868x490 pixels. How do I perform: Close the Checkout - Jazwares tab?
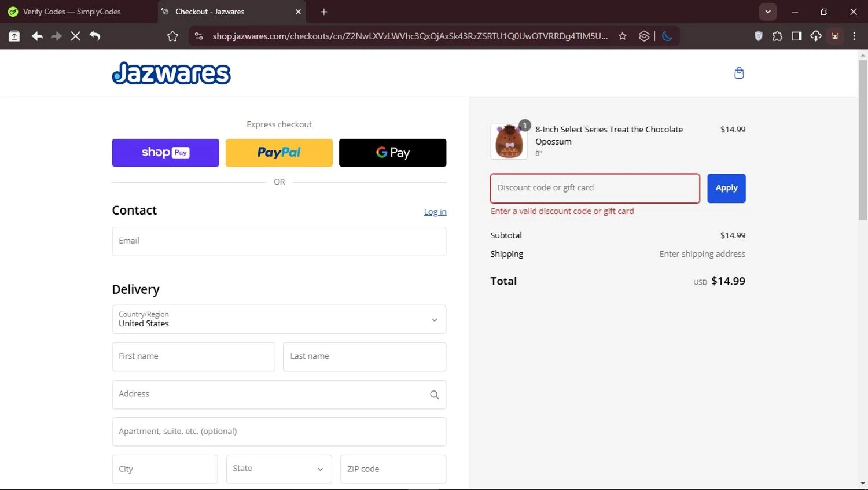pos(299,12)
